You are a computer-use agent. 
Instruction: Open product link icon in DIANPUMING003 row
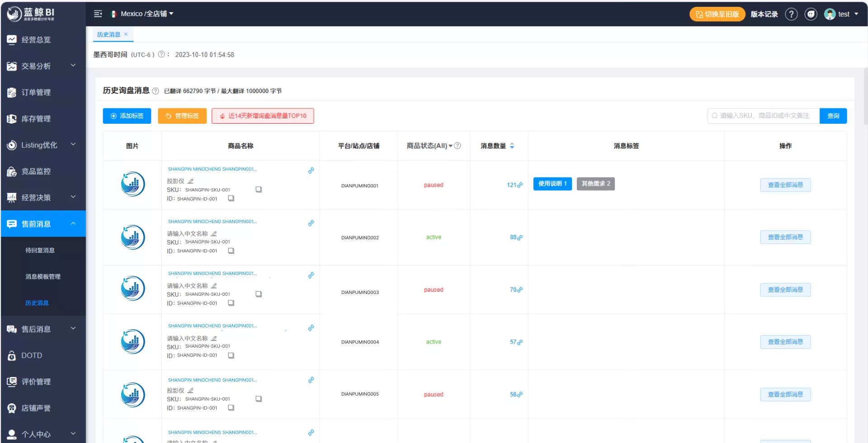(311, 275)
